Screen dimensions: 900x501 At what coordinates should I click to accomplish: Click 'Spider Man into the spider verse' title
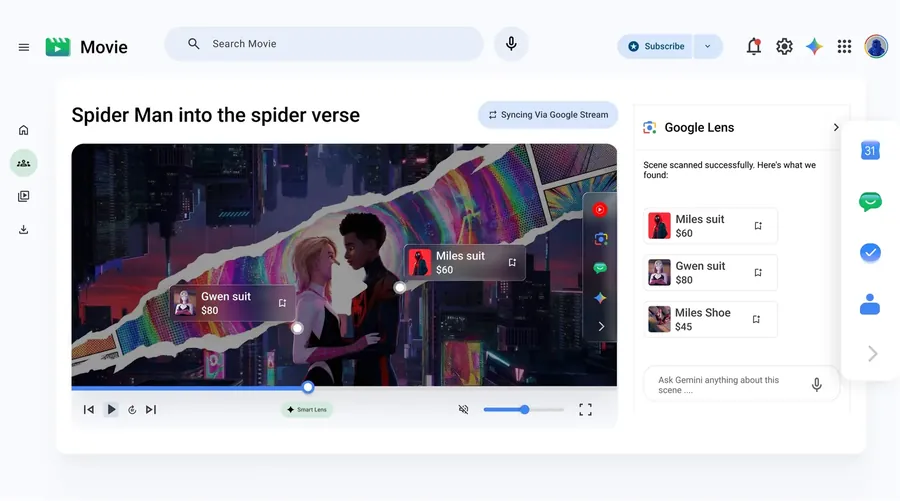tap(215, 115)
